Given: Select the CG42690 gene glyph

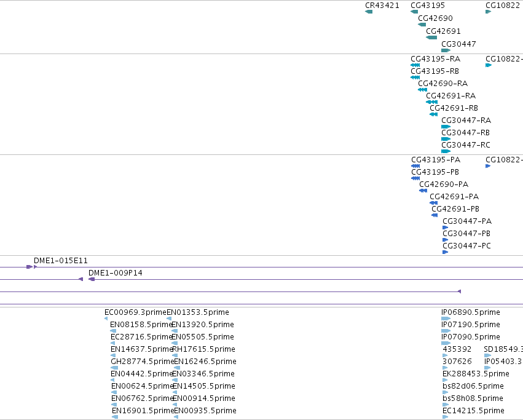Looking at the screenshot, I should pos(422,25).
